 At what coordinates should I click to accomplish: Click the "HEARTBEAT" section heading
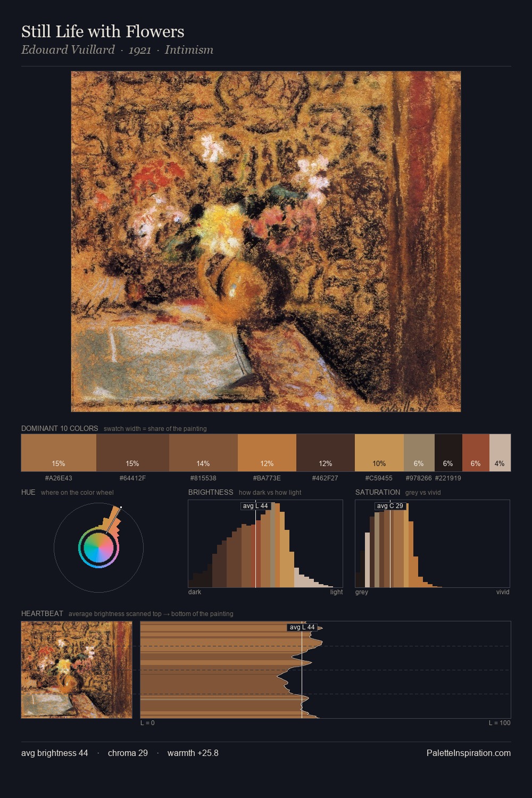(42, 613)
